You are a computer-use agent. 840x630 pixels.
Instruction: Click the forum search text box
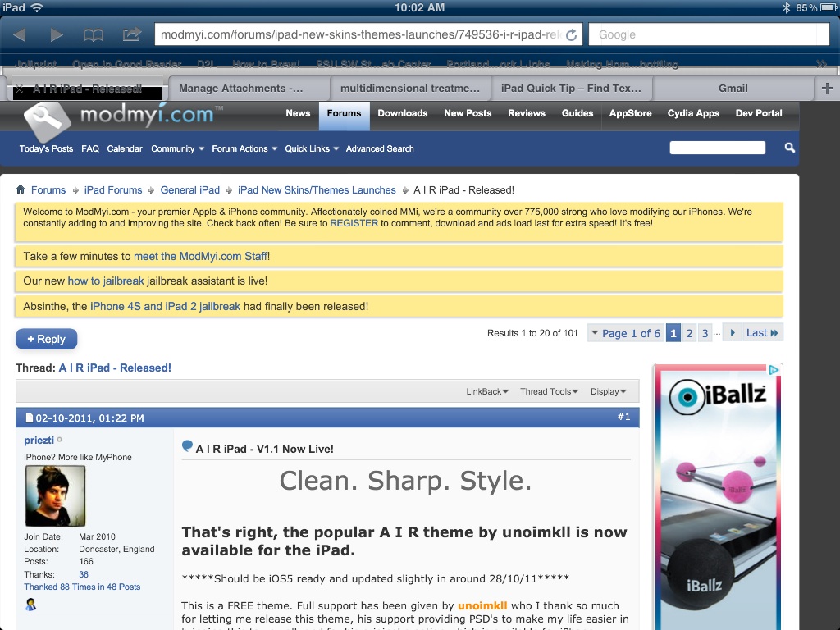717,148
